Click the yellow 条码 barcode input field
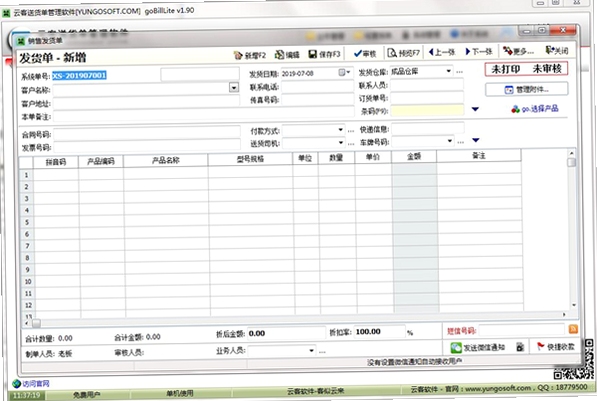Viewport: 597px width, 401px height. (x=427, y=110)
